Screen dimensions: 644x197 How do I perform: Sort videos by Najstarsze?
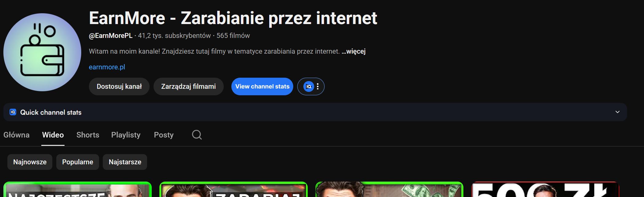point(125,162)
